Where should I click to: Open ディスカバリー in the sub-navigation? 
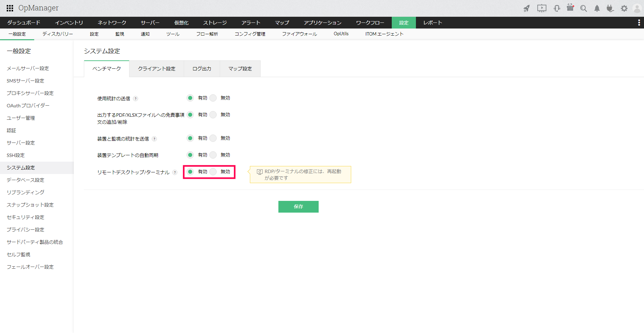(58, 34)
